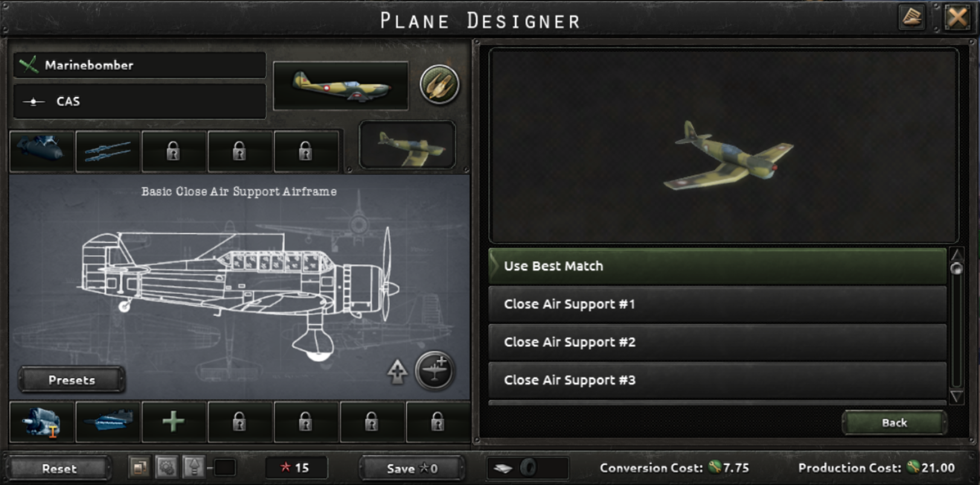The width and height of the screenshot is (980, 485).
Task: Click the upgrade arrow icon on the blueprint
Action: point(397,372)
